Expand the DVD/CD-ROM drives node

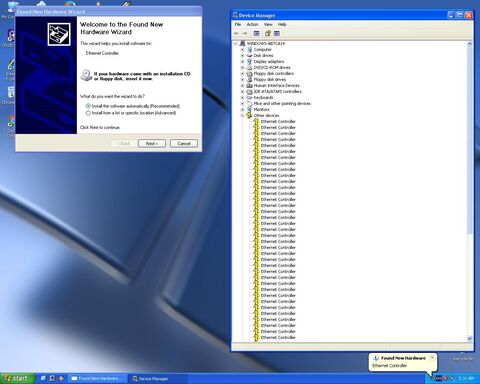point(242,67)
